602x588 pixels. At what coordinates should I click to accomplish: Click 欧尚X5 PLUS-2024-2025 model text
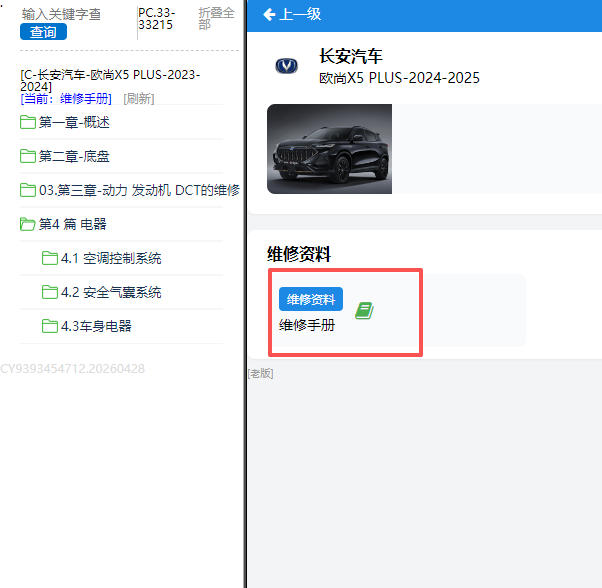point(399,78)
